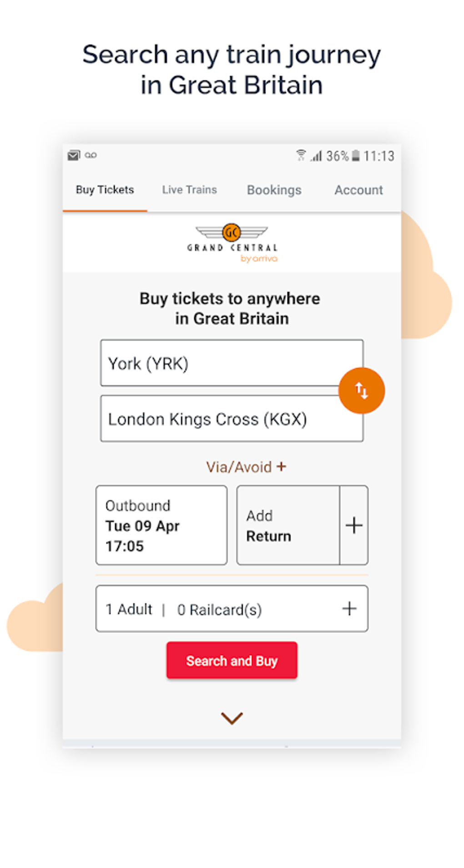Click the plus icon beside Add Return
This screenshot has width=464, height=868.
coord(353,525)
